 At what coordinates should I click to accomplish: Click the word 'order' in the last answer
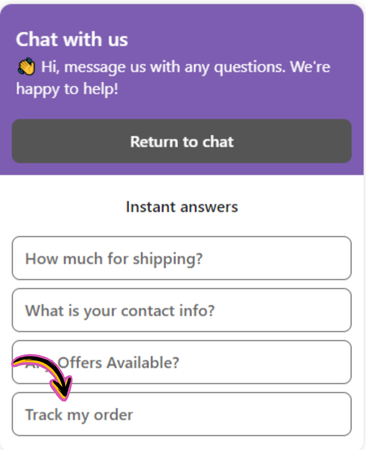pyautogui.click(x=113, y=415)
